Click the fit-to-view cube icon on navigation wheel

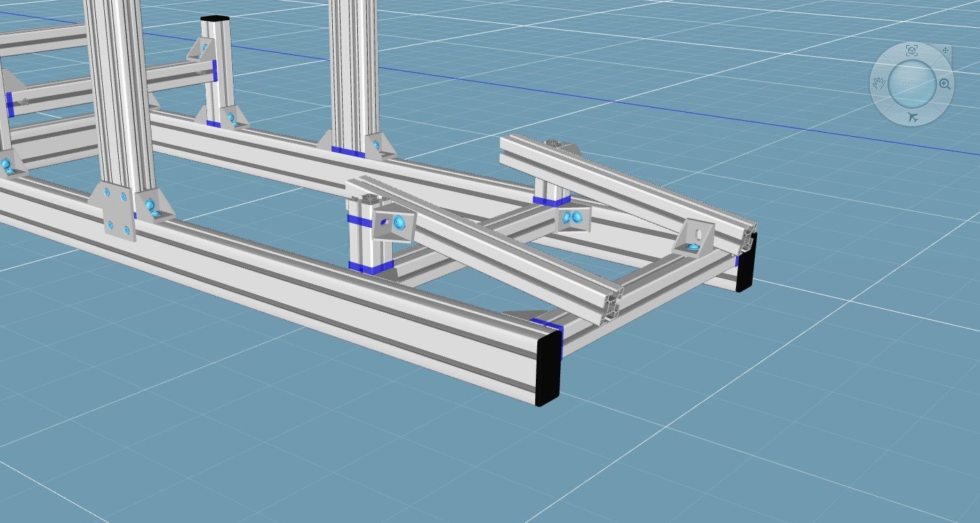tap(911, 50)
